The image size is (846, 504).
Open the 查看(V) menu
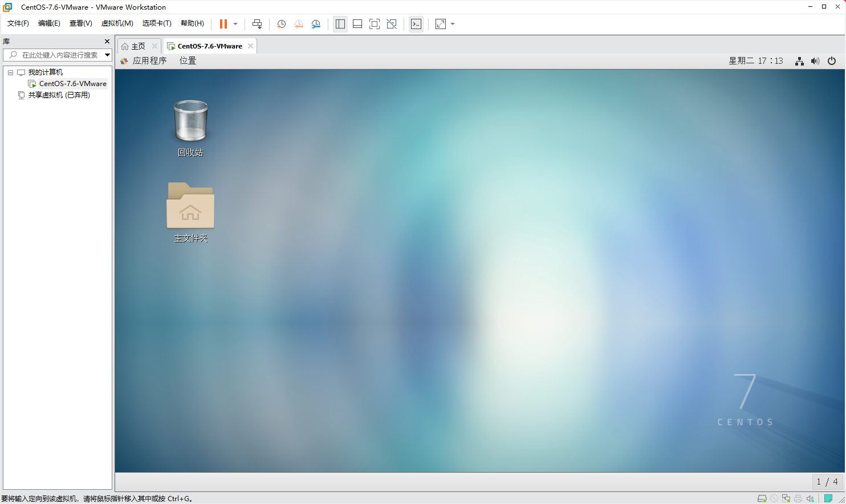[x=81, y=23]
